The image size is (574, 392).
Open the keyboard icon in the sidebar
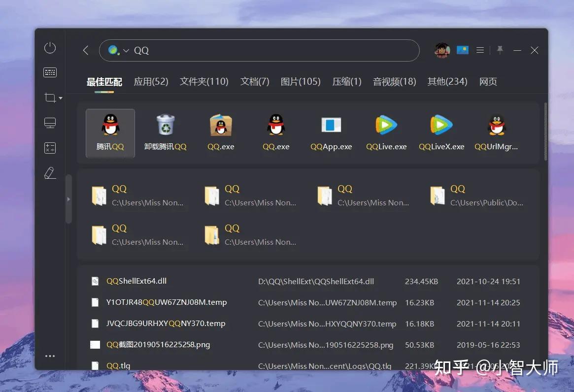point(50,72)
